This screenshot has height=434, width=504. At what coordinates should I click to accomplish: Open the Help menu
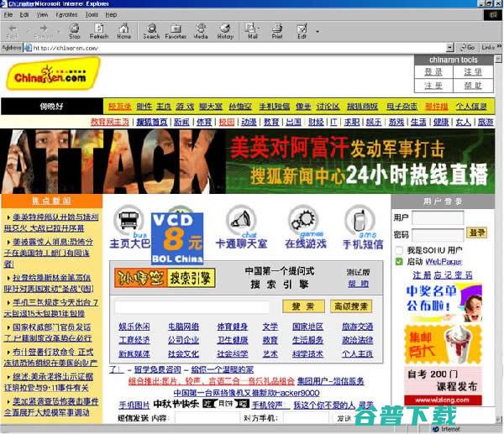click(111, 15)
